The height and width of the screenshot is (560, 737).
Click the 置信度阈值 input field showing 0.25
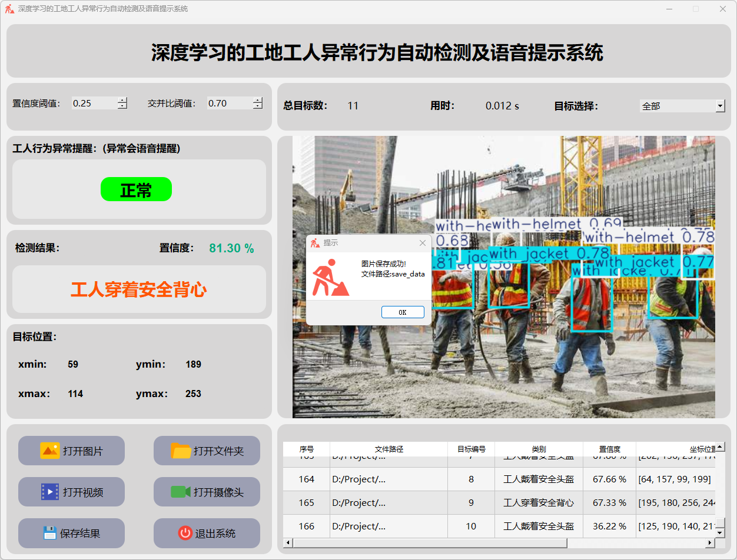click(x=93, y=103)
